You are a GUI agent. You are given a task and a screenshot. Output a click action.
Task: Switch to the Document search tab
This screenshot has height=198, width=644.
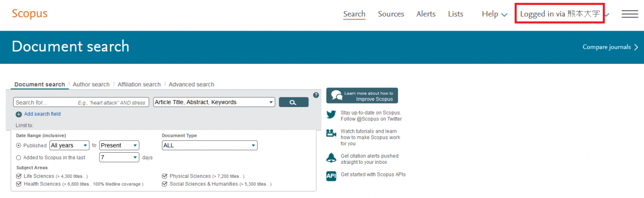40,84
